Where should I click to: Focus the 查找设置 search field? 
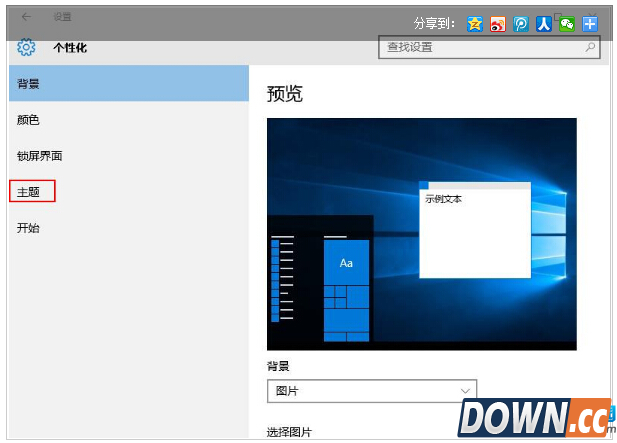click(x=489, y=47)
